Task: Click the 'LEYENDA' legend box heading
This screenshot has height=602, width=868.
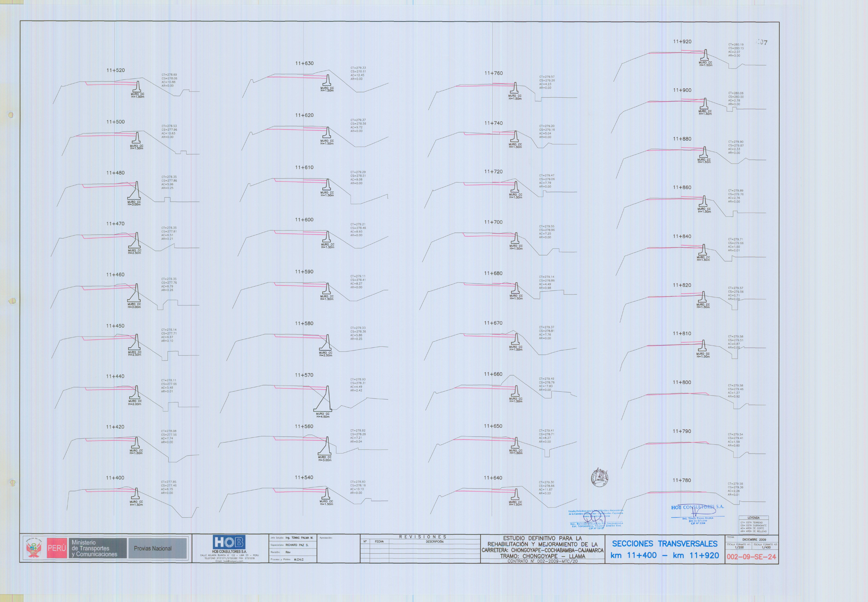Action: (x=753, y=518)
